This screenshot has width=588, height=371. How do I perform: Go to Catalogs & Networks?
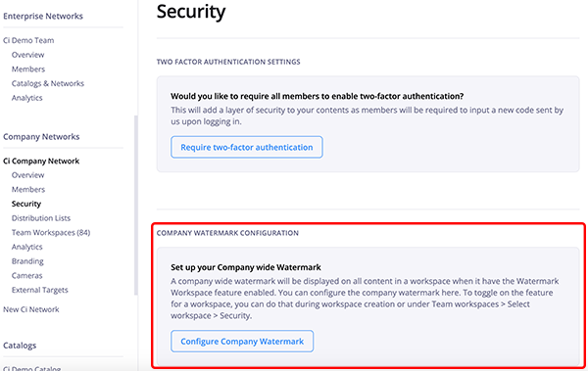pos(48,83)
